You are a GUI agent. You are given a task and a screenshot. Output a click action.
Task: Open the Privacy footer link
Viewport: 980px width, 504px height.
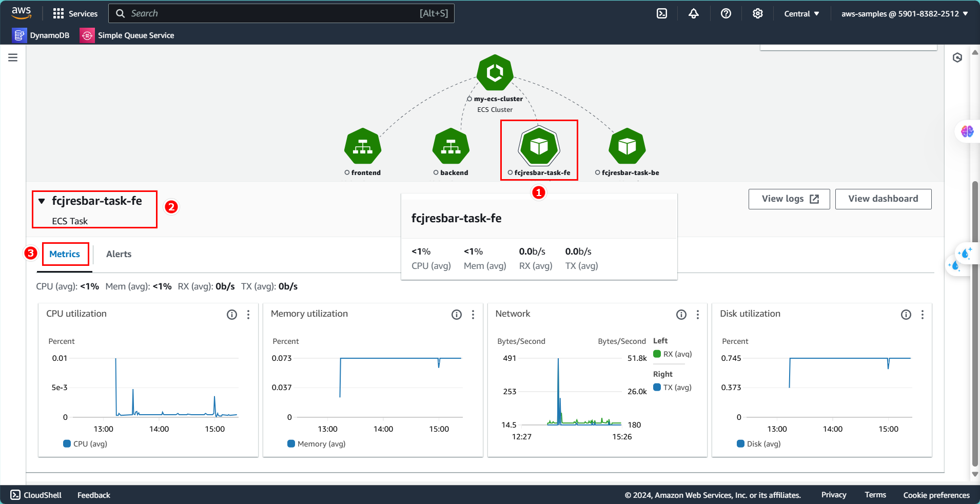(834, 495)
